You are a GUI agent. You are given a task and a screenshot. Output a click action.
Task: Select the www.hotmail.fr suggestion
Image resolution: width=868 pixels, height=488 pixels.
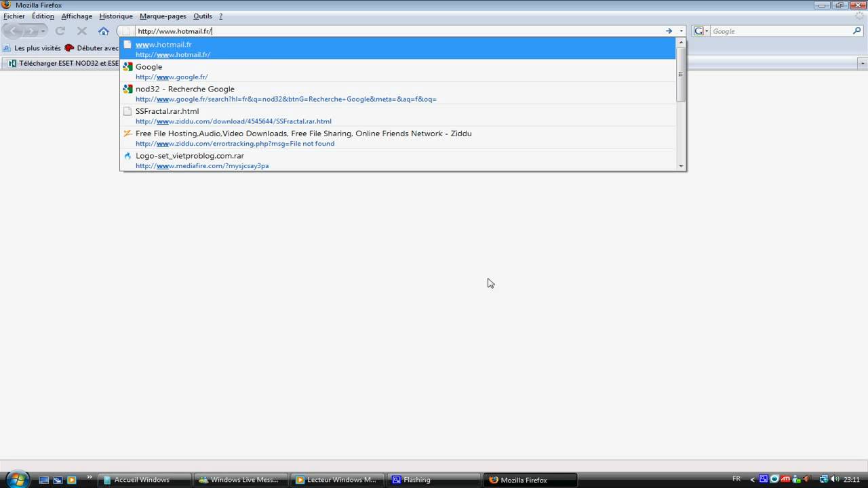tap(398, 49)
